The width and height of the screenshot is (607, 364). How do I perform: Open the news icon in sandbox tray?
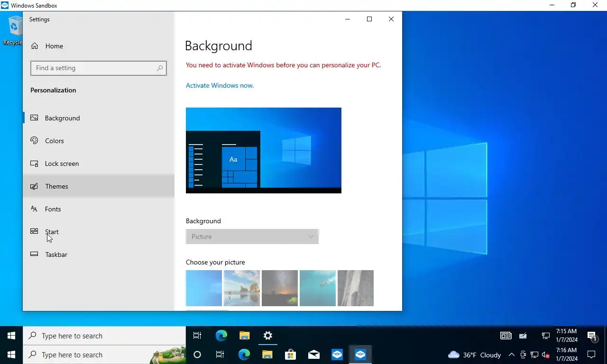coord(506,336)
